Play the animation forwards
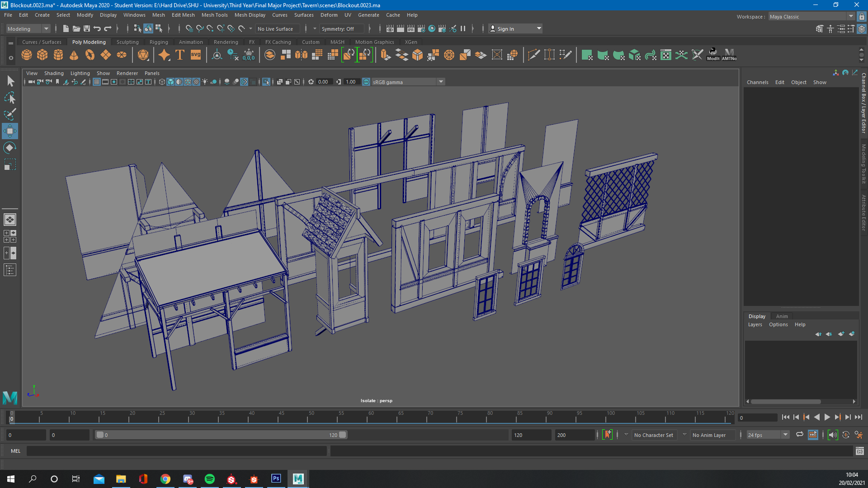The image size is (868, 488). 827,417
